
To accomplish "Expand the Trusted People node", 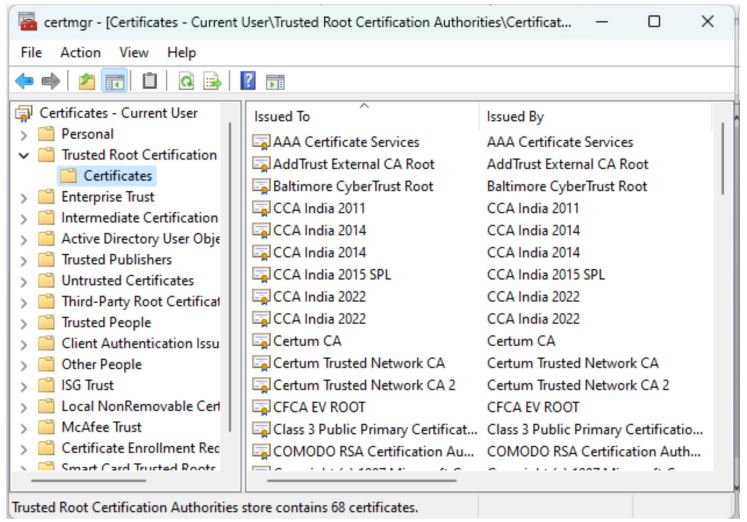I will pyautogui.click(x=24, y=323).
